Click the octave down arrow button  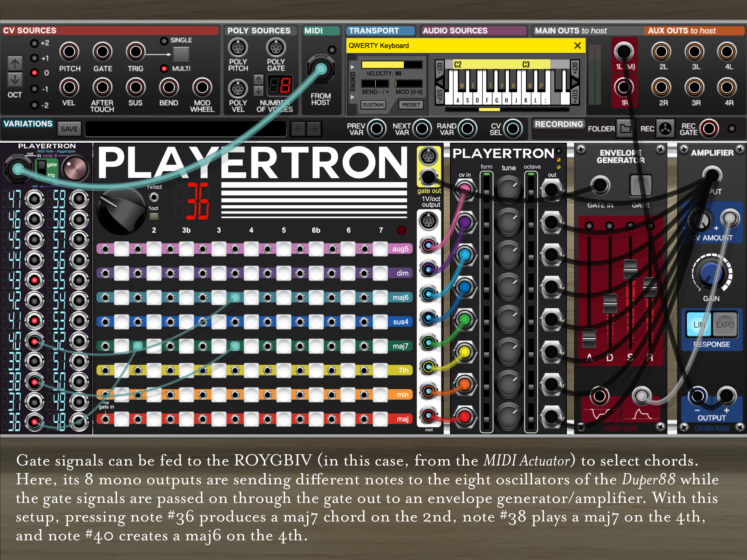point(15,80)
